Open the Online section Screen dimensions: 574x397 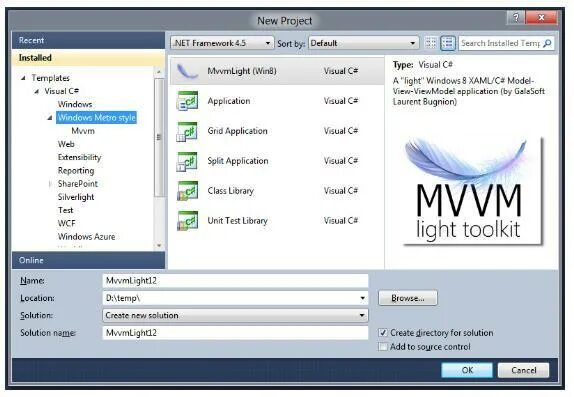[88, 260]
